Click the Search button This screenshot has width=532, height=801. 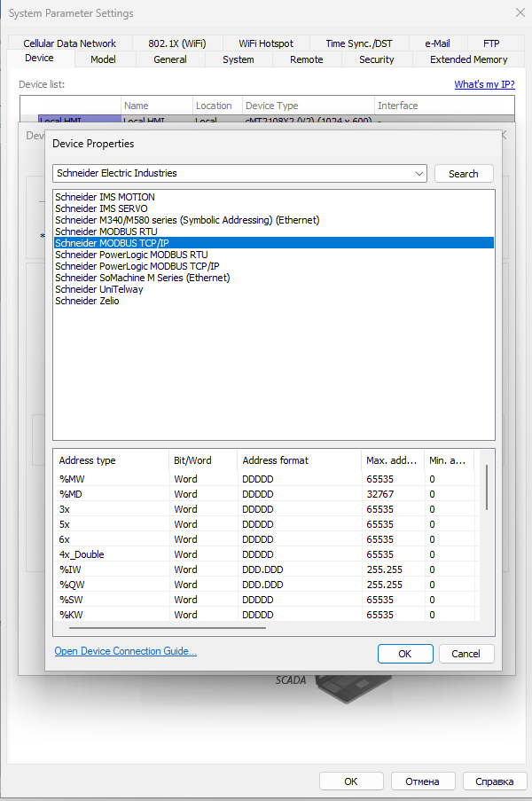(x=464, y=174)
